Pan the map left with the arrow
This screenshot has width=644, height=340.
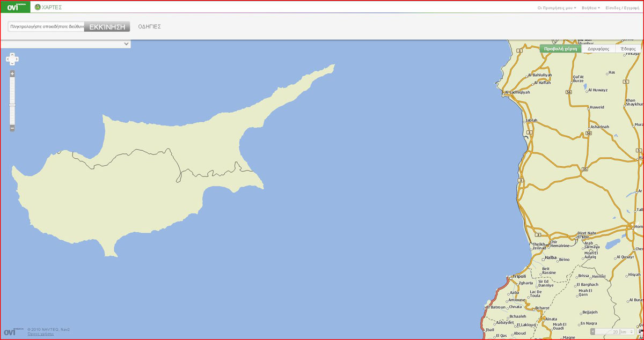pos(8,59)
